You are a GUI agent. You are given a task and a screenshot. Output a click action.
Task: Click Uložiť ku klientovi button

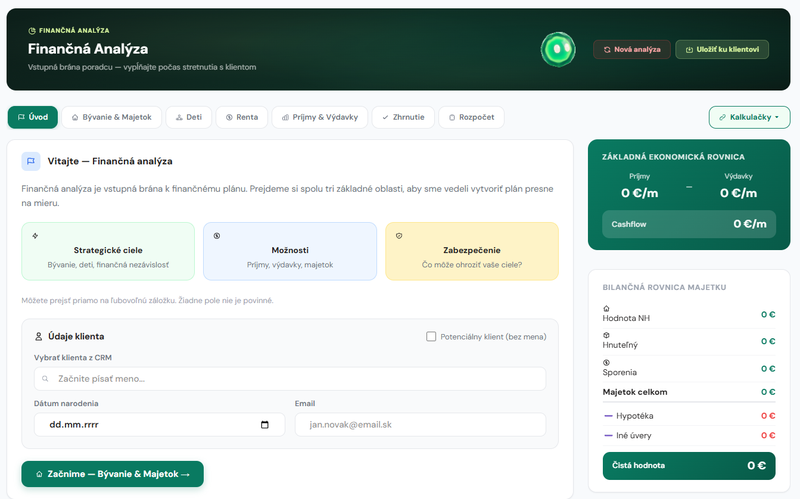[x=722, y=49]
